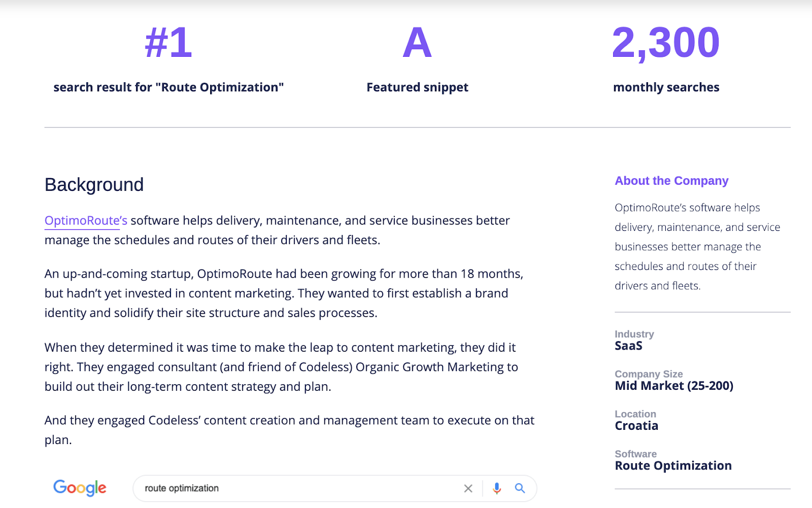Click the Industry label in sidebar

[x=634, y=334]
